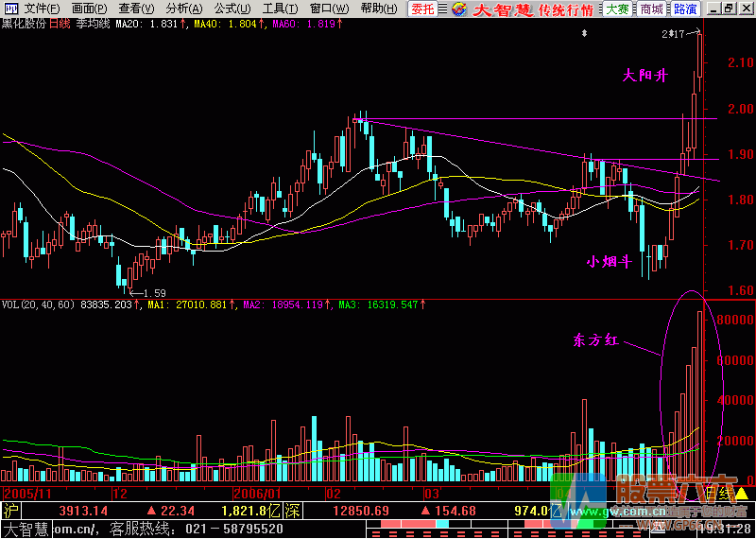Click the 沪 Shanghai index label
This screenshot has width=756, height=539.
[x=10, y=511]
